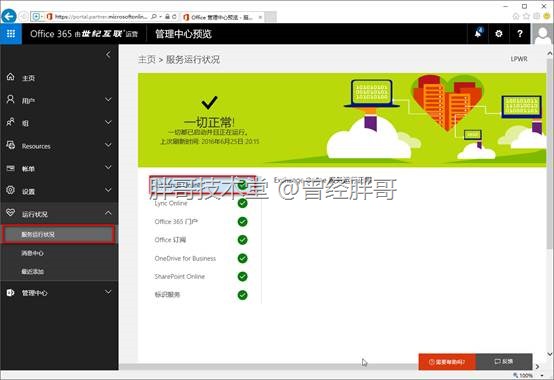Expand the Resources section chevron
This screenshot has height=380, width=554.
(x=108, y=145)
